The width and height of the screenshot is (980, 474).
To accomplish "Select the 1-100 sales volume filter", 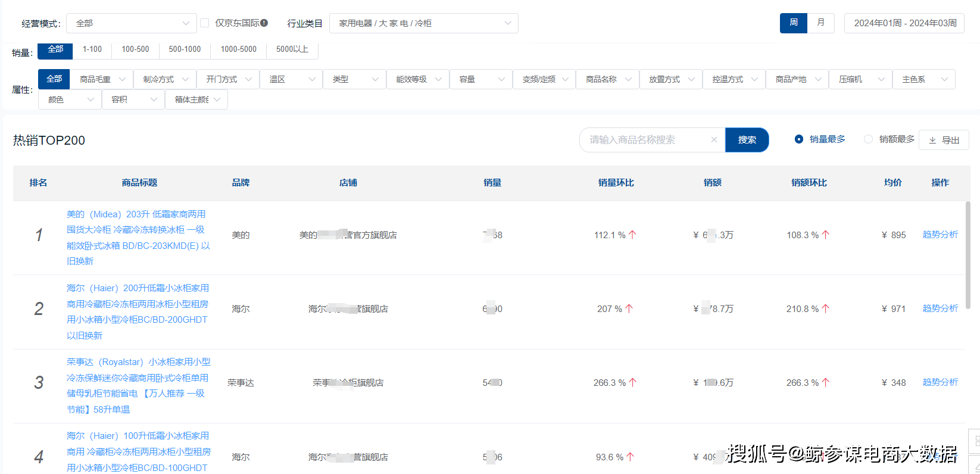I will (x=92, y=50).
